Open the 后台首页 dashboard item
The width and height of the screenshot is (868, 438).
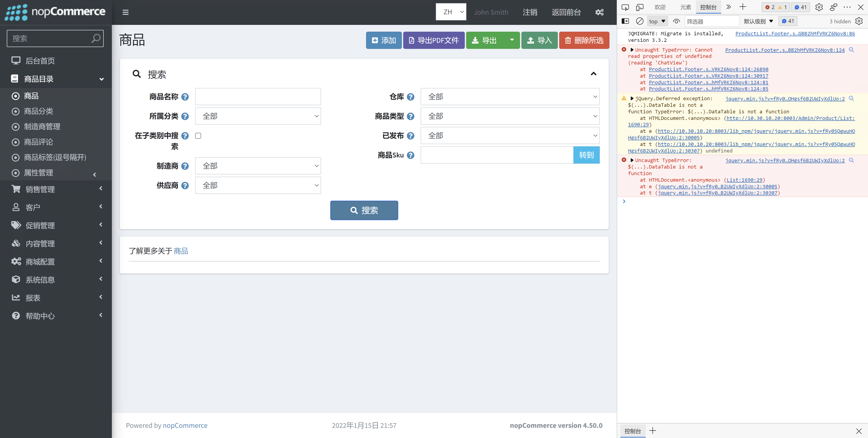[40, 61]
